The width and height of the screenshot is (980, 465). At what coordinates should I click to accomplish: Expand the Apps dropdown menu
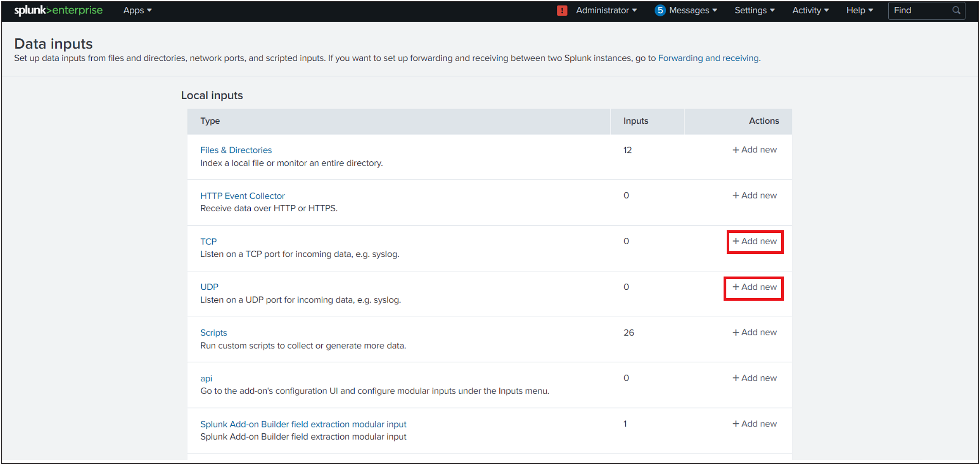137,11
